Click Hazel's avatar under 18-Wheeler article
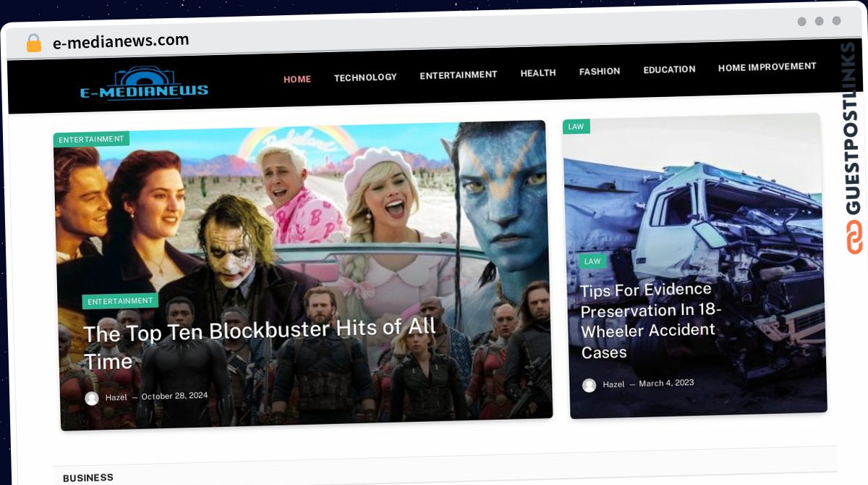Screen dimensions: 868x485 coord(590,385)
